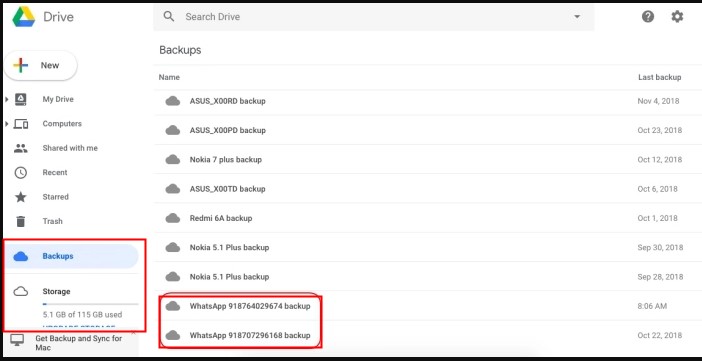Screen dimensions: 702x361
Task: Click the monitor icon beside Get Backup and Sync
Action: tap(17, 340)
